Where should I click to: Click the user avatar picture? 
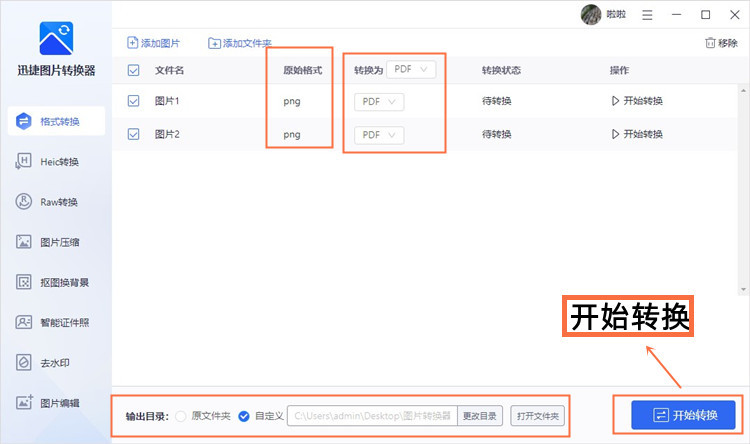(591, 15)
